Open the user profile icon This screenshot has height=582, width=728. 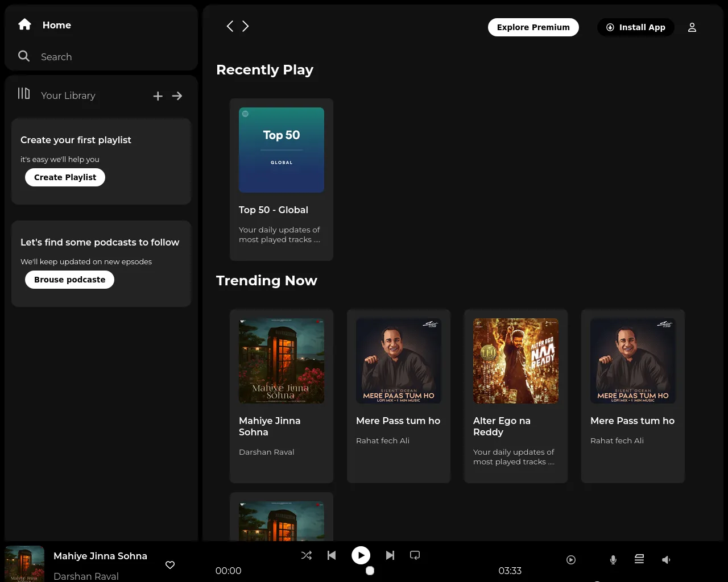click(x=692, y=27)
